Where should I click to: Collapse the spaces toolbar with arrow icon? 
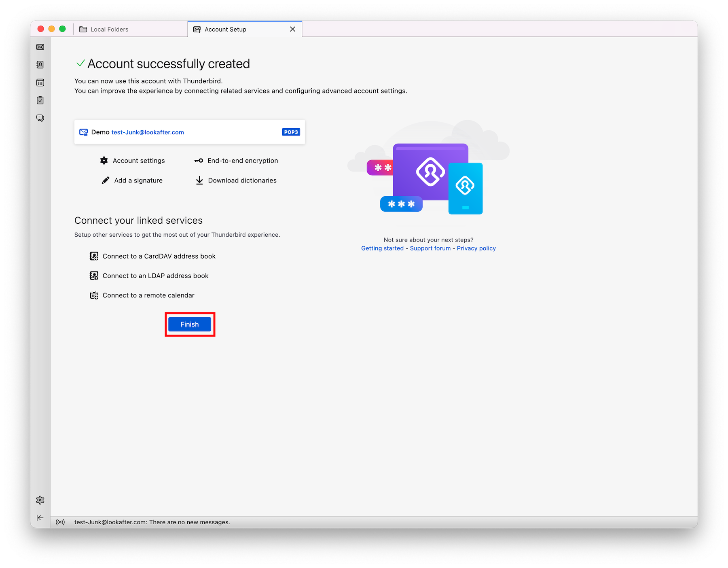coord(40,518)
